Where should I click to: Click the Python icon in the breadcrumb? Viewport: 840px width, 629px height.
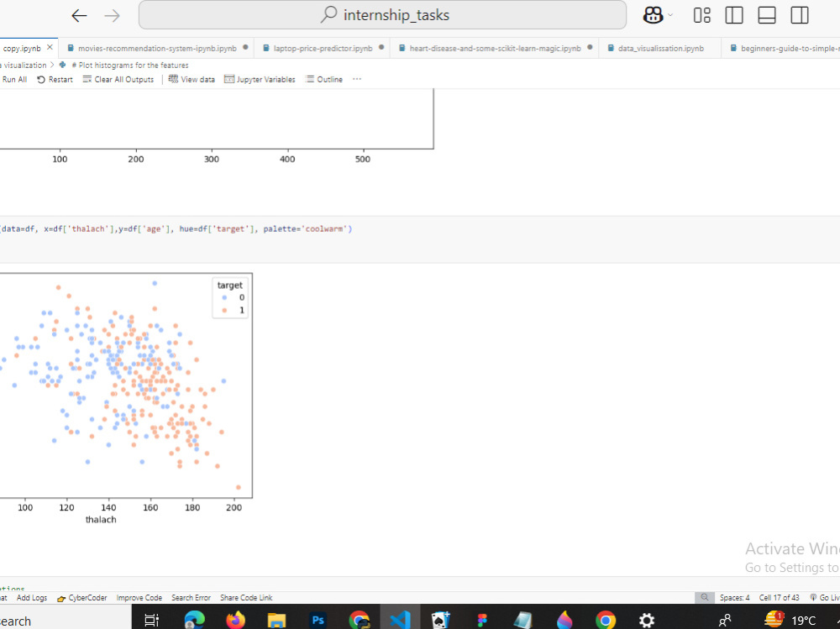(x=63, y=65)
